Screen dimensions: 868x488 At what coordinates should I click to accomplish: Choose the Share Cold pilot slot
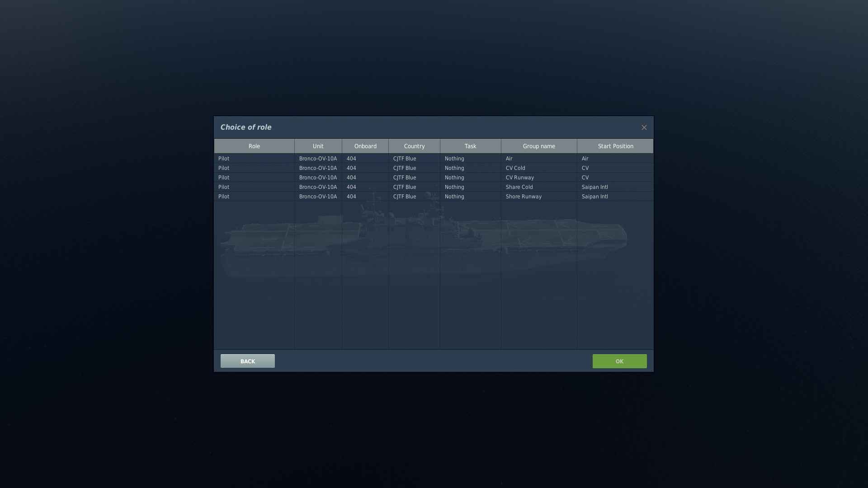tap(519, 187)
